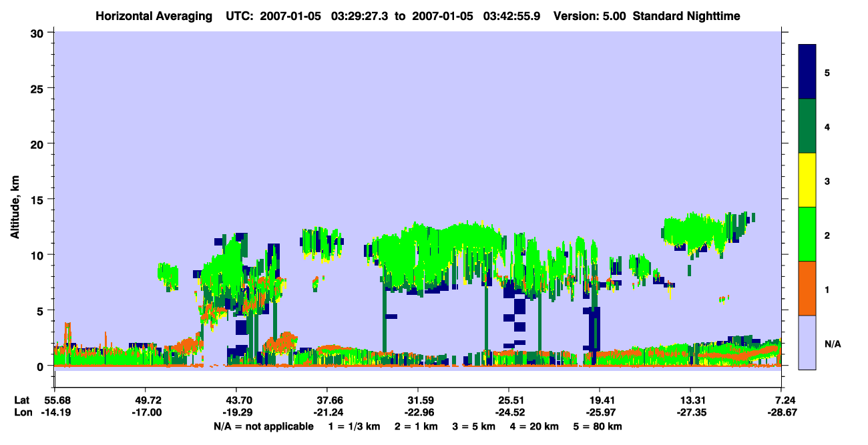Click the colorbar label 5
Screen dimensions: 868x445
pyautogui.click(x=827, y=72)
